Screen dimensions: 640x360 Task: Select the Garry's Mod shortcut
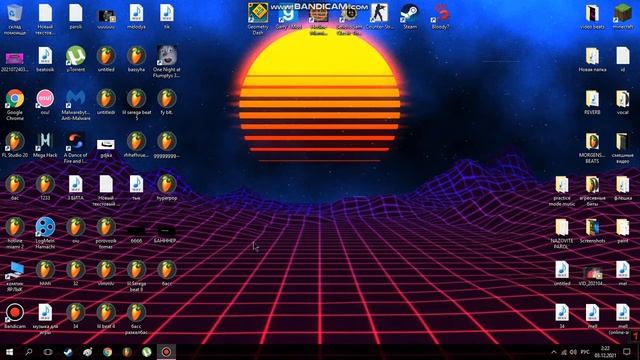point(288,16)
